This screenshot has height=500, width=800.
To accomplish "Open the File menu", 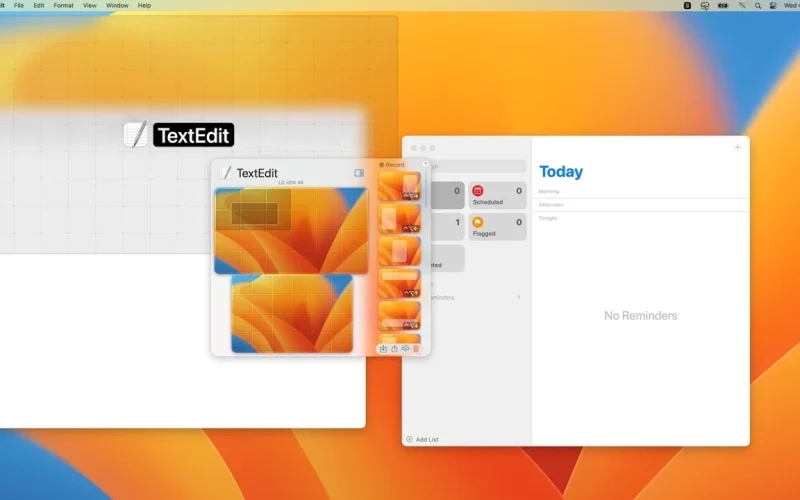I will 19,5.
